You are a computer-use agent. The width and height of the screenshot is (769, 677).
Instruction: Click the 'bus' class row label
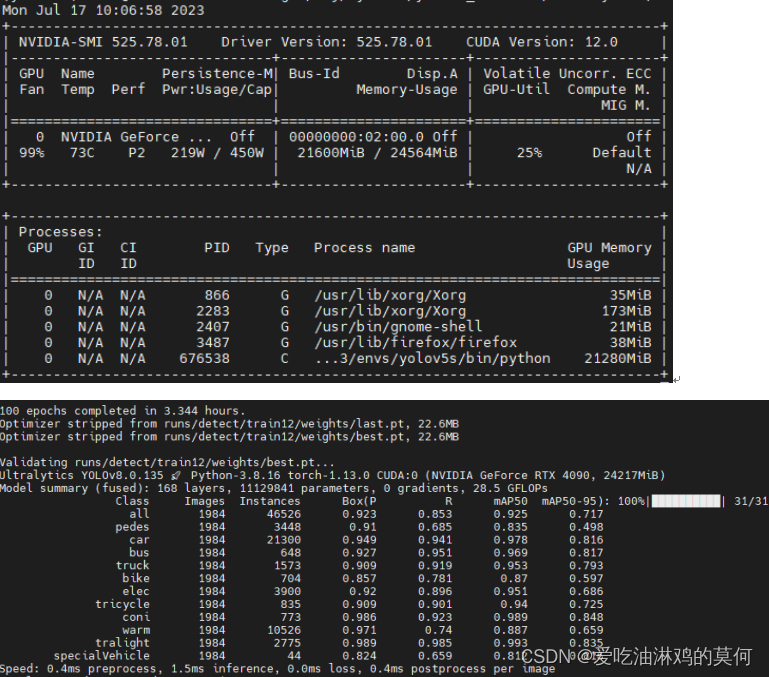click(x=139, y=552)
